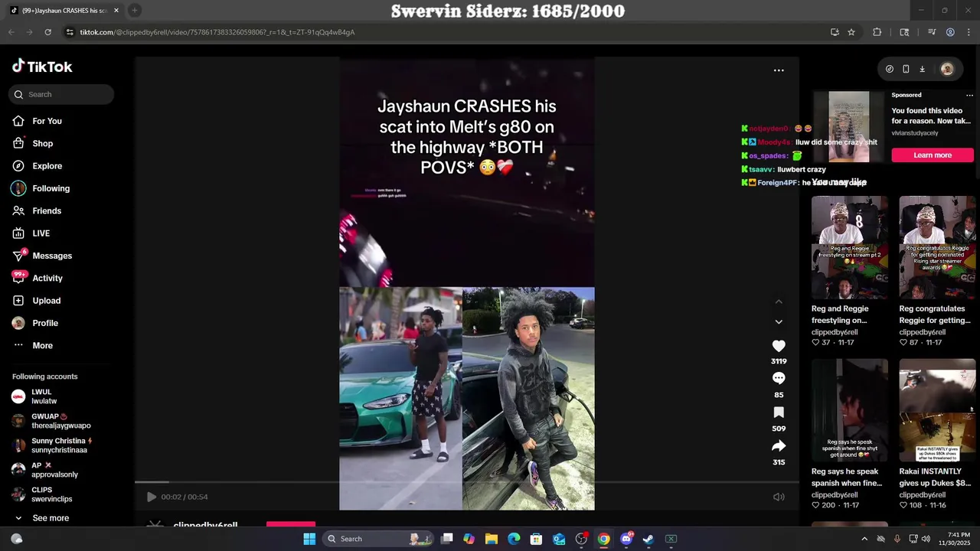Open comments on the video
The image size is (980, 551).
[779, 378]
